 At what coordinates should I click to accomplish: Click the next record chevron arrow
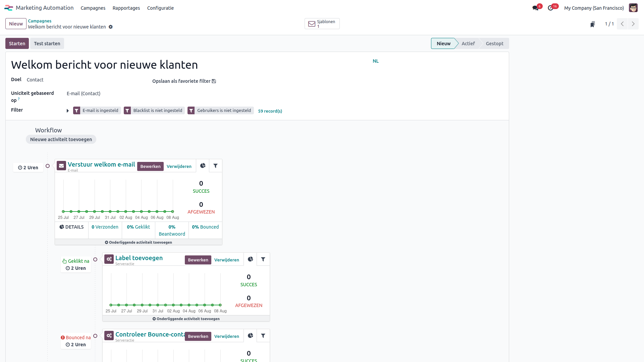(633, 24)
